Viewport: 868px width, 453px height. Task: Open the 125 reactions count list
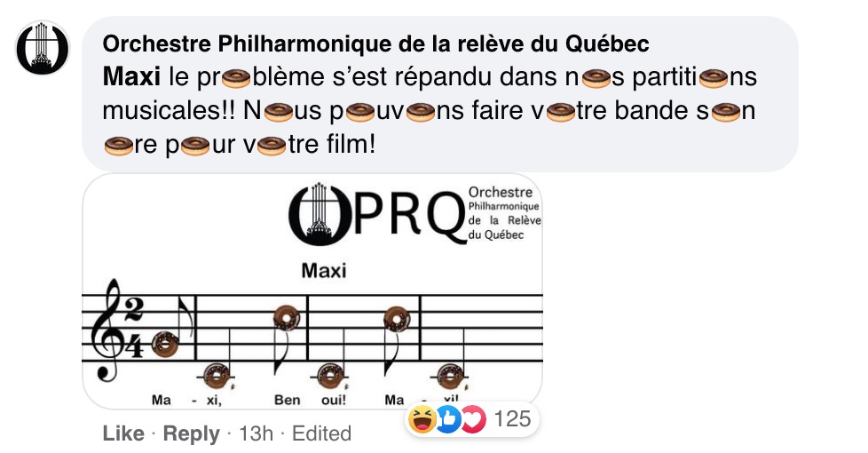coord(513,418)
